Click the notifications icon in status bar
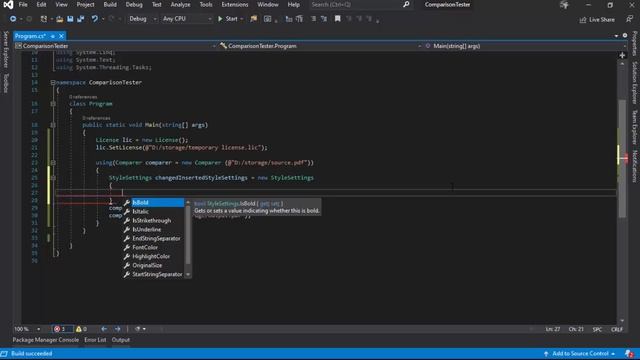The width and height of the screenshot is (640, 360). pos(629,353)
